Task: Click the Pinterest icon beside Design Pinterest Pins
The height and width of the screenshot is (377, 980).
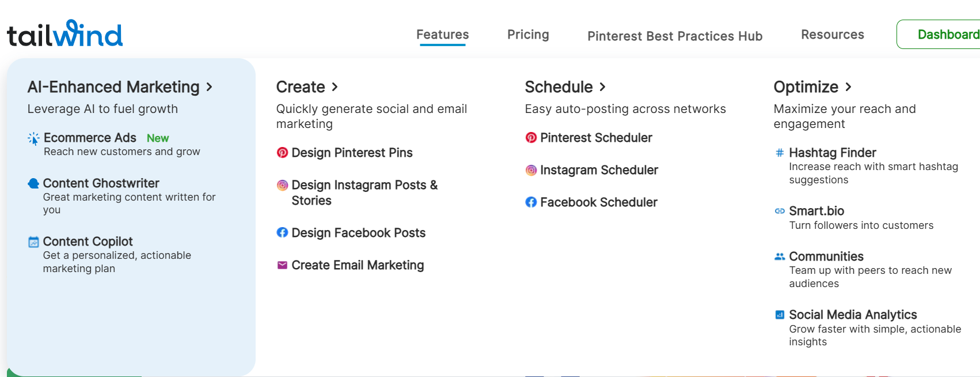Action: [282, 153]
